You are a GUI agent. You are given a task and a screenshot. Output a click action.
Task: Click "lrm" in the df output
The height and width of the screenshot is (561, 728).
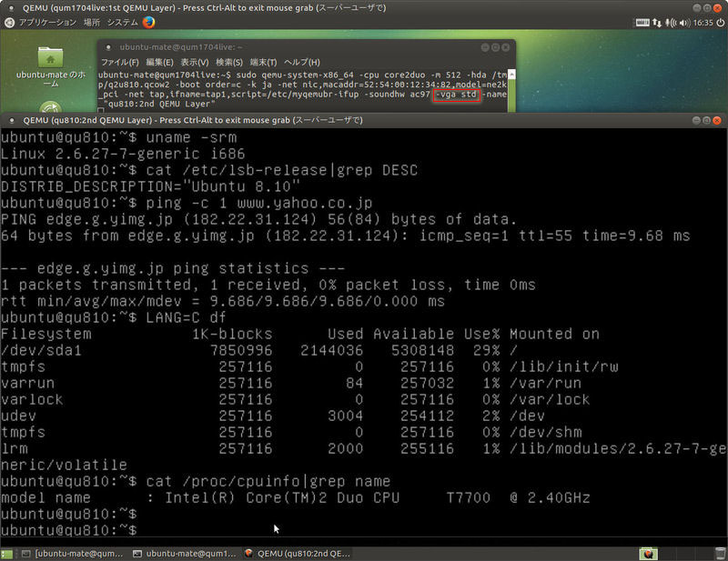point(15,448)
